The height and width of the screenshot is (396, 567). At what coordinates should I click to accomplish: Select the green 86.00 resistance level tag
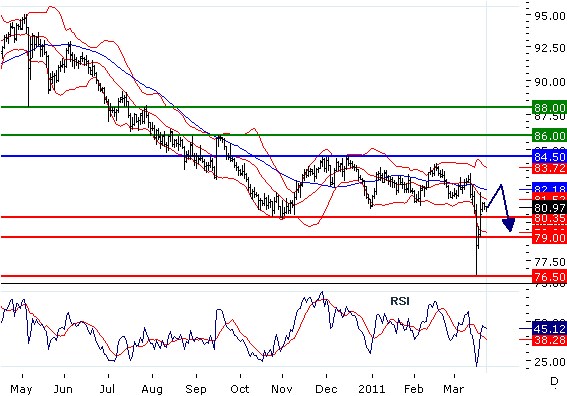click(x=550, y=136)
